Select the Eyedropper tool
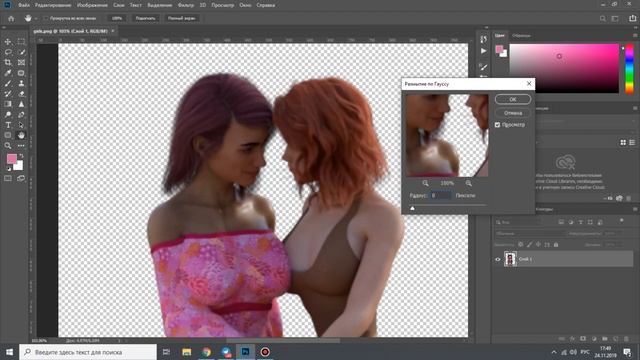 (x=8, y=73)
